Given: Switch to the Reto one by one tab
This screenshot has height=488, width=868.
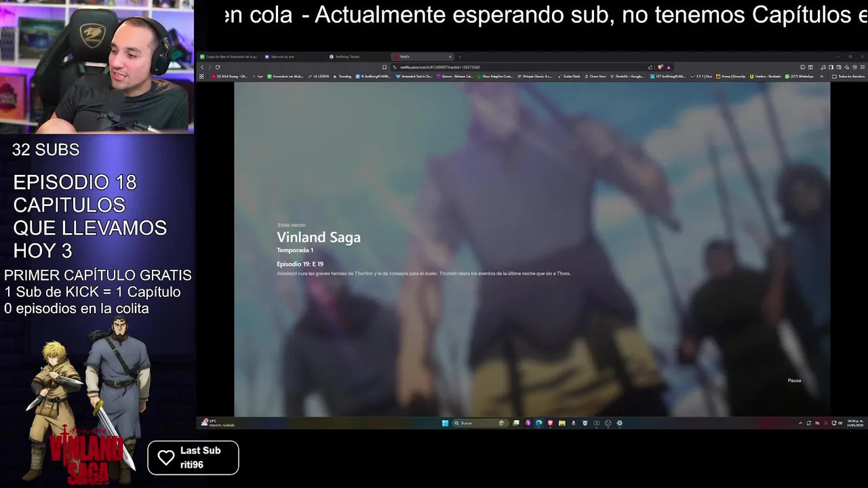Looking at the screenshot, I should click(294, 56).
